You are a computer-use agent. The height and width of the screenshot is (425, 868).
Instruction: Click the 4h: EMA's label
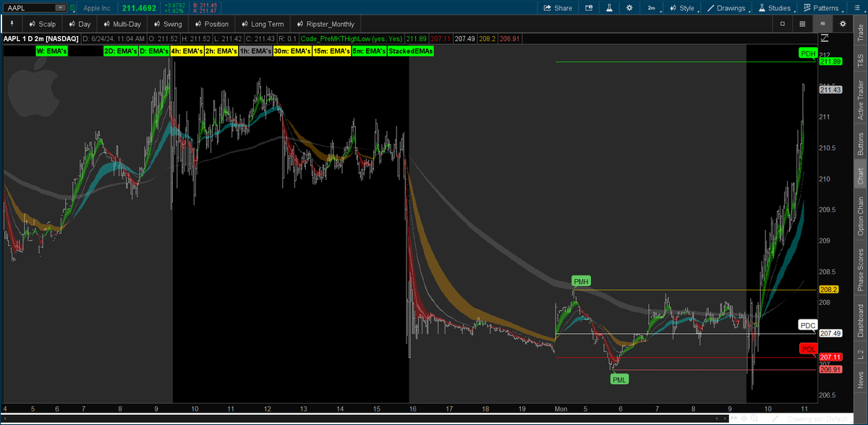pos(187,51)
